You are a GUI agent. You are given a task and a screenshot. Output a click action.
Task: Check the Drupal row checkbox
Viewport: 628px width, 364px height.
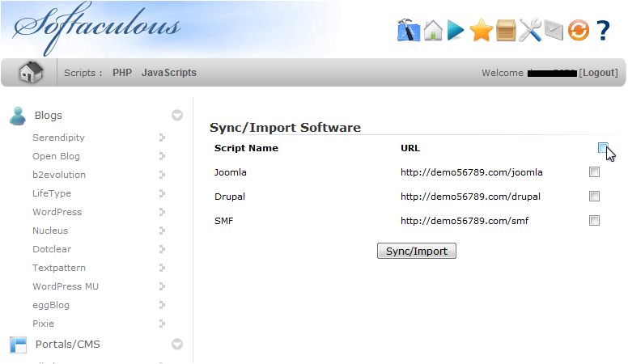594,197
